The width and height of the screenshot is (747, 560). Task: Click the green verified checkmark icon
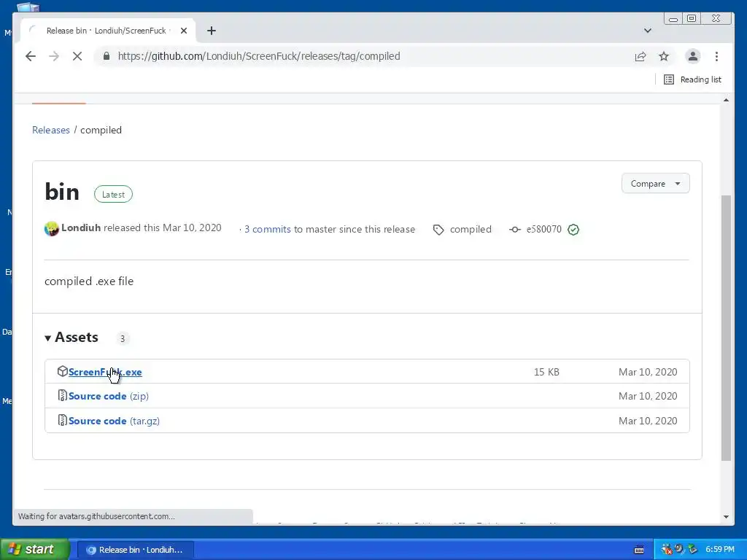click(573, 230)
